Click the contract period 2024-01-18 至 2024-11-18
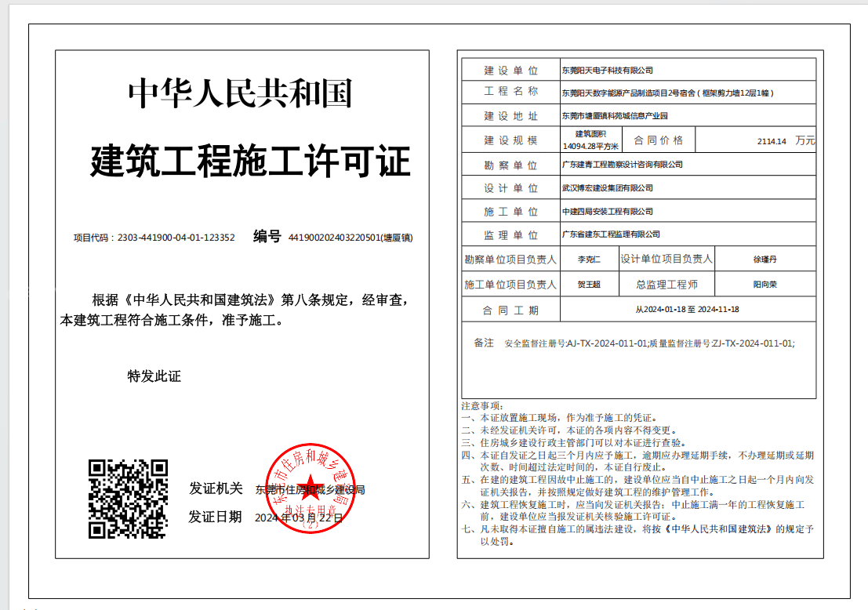 [687, 310]
